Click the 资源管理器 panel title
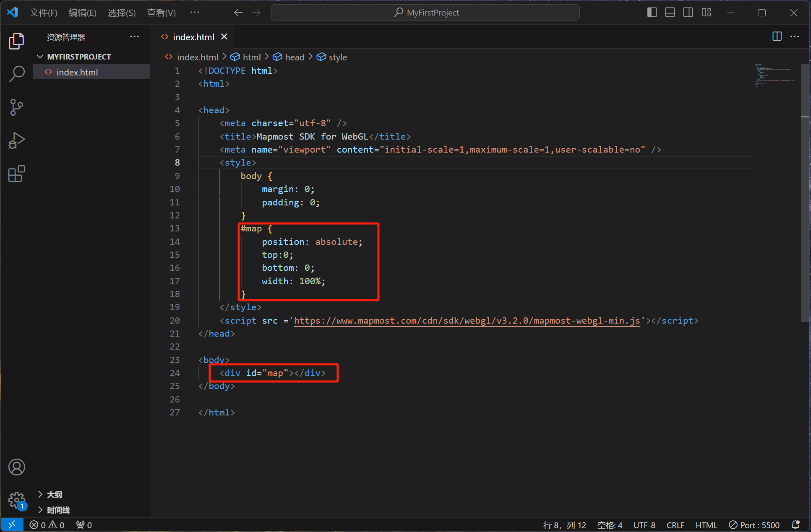The width and height of the screenshot is (811, 532). click(66, 37)
